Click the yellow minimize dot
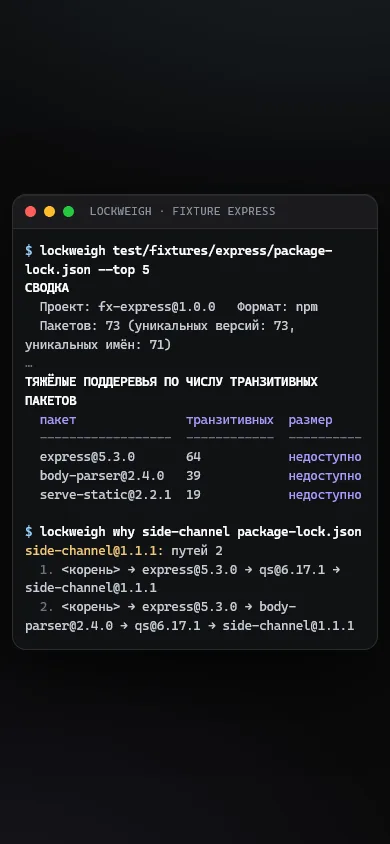 pyautogui.click(x=49, y=212)
